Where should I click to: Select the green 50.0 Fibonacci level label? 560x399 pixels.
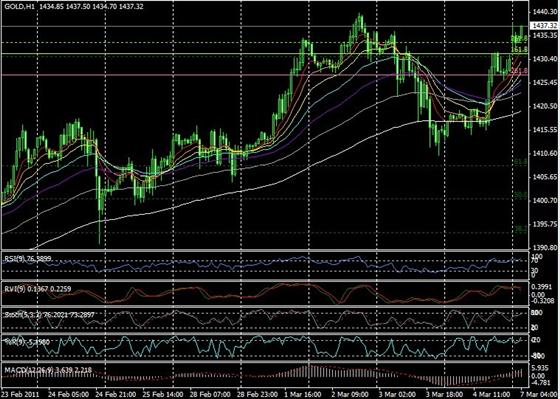pyautogui.click(x=521, y=195)
